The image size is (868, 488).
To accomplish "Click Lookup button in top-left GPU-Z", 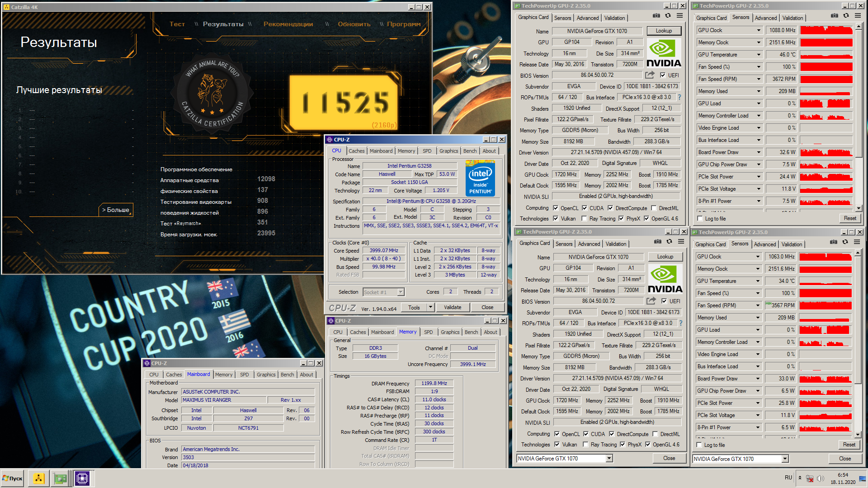I will [x=664, y=31].
